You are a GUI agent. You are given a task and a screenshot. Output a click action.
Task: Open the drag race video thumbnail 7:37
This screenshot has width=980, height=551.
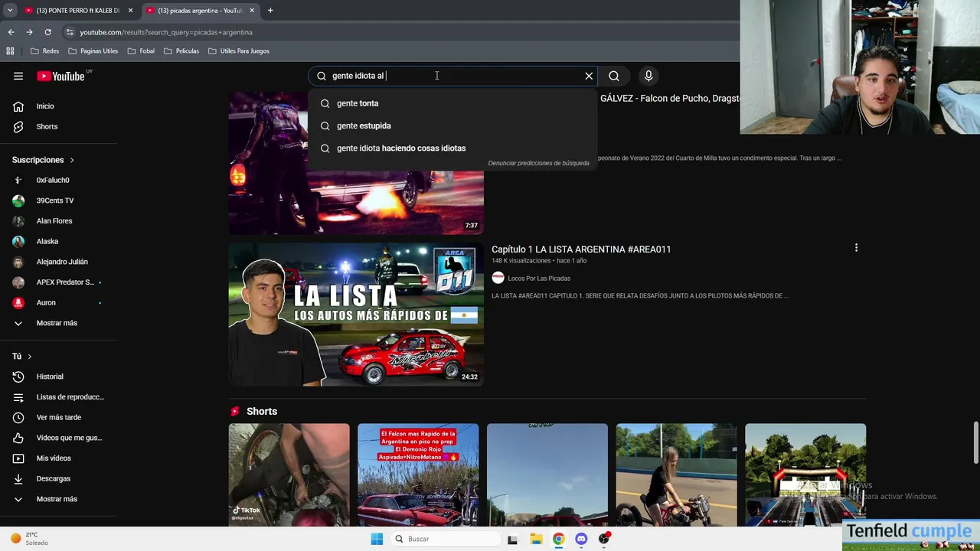(356, 163)
